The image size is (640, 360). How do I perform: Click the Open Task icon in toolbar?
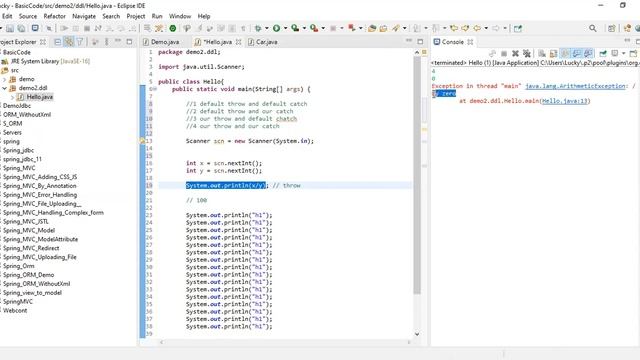(383, 28)
